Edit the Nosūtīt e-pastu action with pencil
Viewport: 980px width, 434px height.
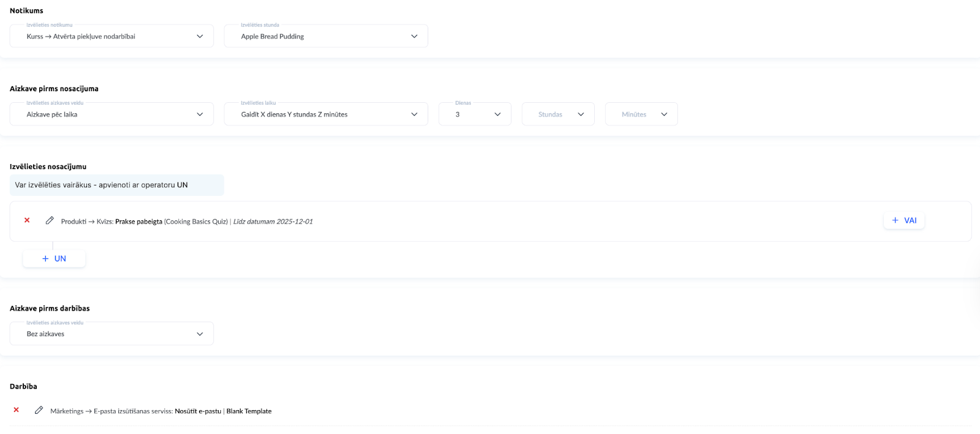[39, 410]
